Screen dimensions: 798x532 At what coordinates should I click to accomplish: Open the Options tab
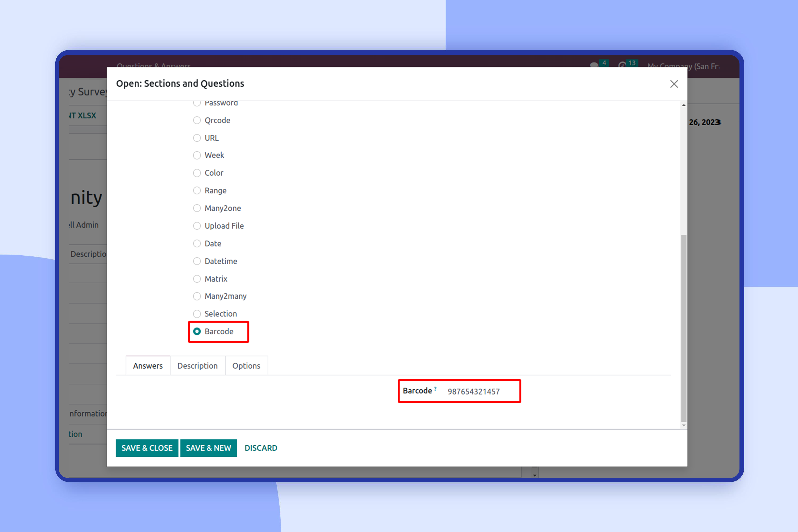(246, 366)
